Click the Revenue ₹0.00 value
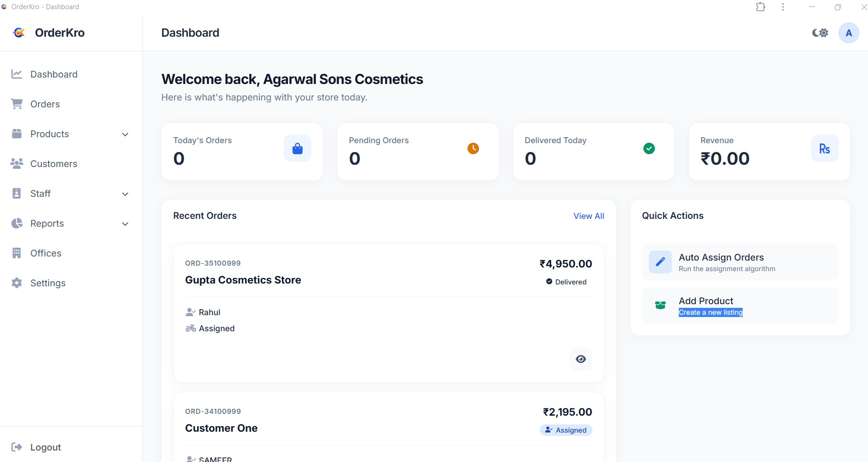The image size is (868, 462). click(725, 159)
